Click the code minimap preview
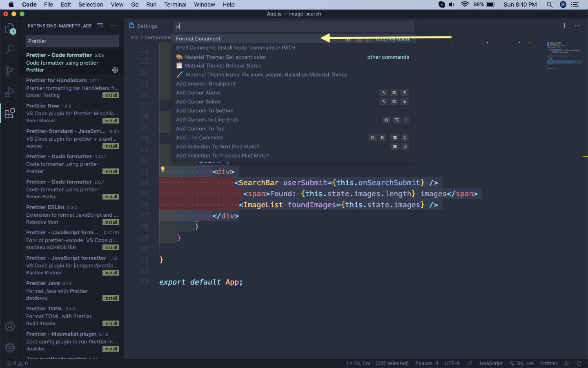 565,55
